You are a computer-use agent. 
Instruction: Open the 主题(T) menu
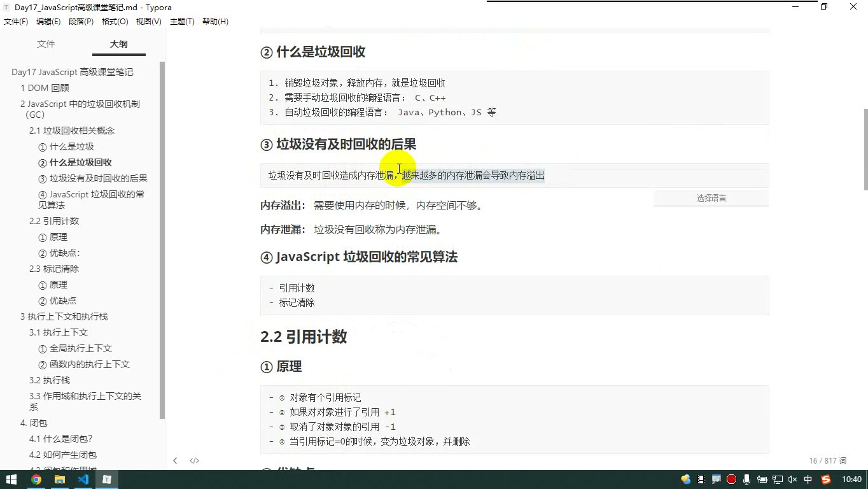tap(182, 22)
